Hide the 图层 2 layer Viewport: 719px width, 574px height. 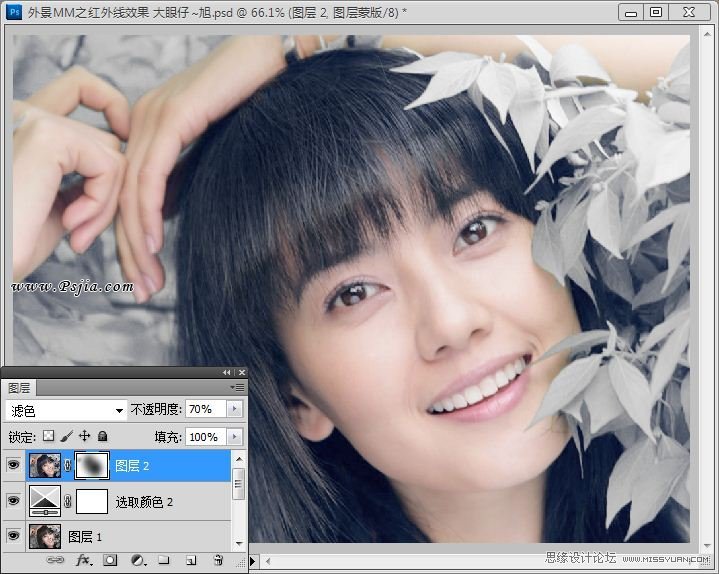13,465
